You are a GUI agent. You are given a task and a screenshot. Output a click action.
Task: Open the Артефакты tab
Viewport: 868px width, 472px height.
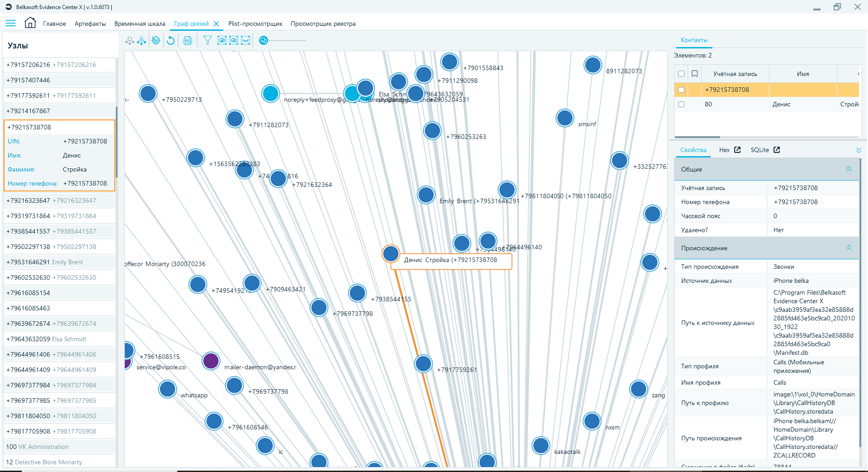point(90,24)
